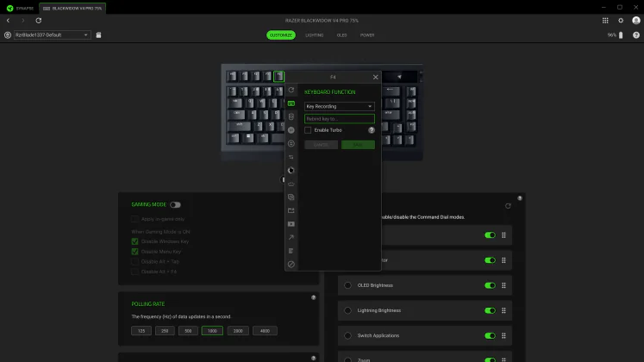The image size is (644, 362).
Task: Set polling rate to 2000
Action: pos(238,331)
